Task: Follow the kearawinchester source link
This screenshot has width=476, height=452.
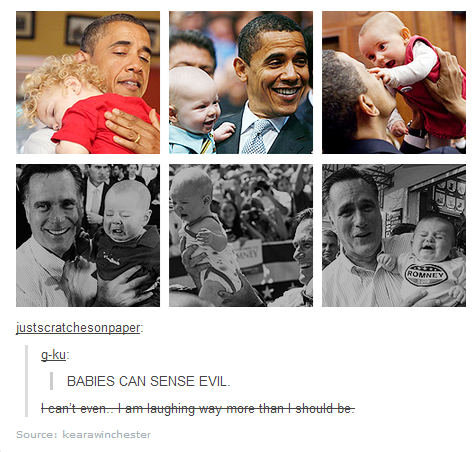Action: (x=107, y=435)
